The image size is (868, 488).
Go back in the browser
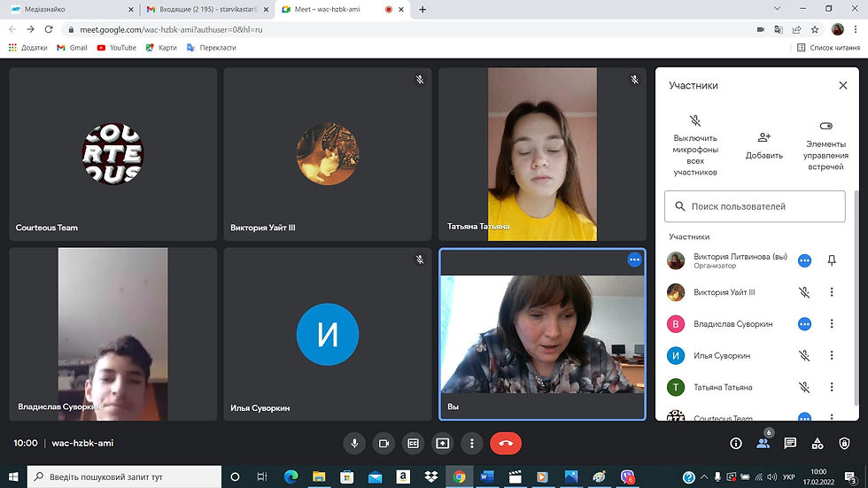point(12,29)
